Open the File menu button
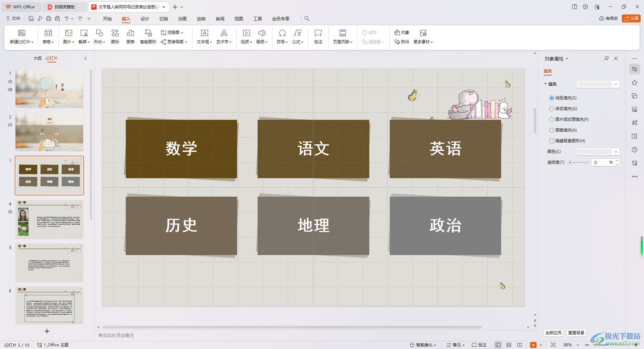Screen dimensions: 644x349 click(x=13, y=18)
